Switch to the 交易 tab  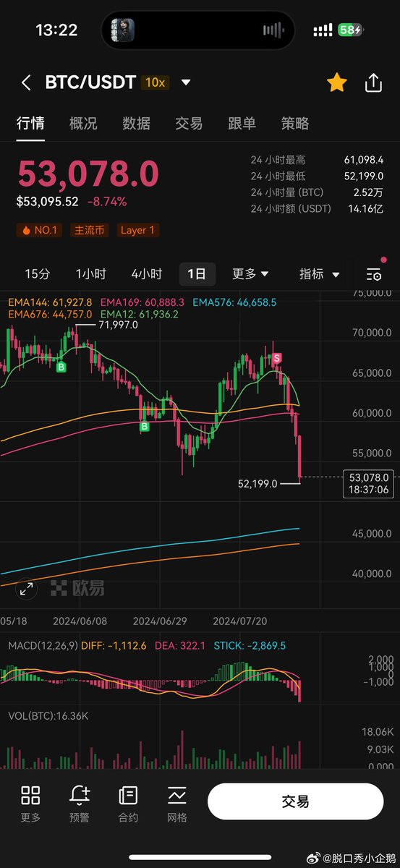[x=189, y=124]
